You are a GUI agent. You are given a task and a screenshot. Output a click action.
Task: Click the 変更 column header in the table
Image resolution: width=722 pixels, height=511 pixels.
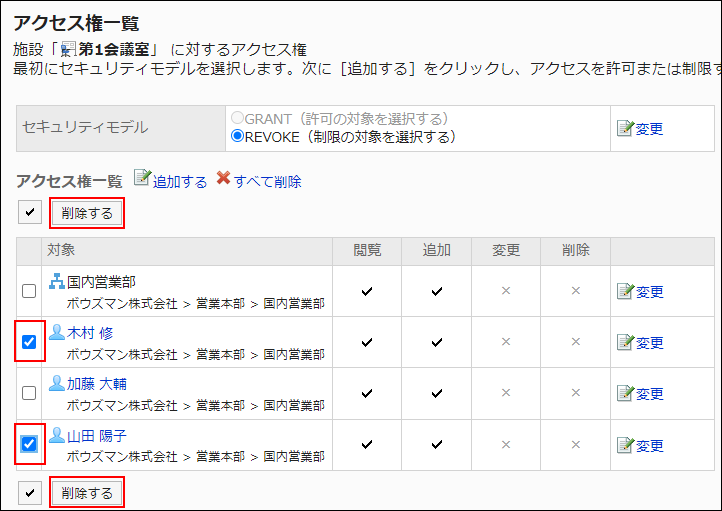[506, 250]
